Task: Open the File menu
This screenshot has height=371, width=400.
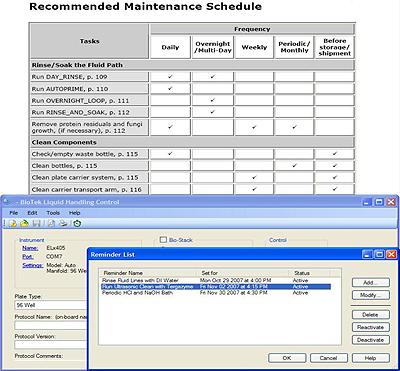Action: pyautogui.click(x=14, y=213)
